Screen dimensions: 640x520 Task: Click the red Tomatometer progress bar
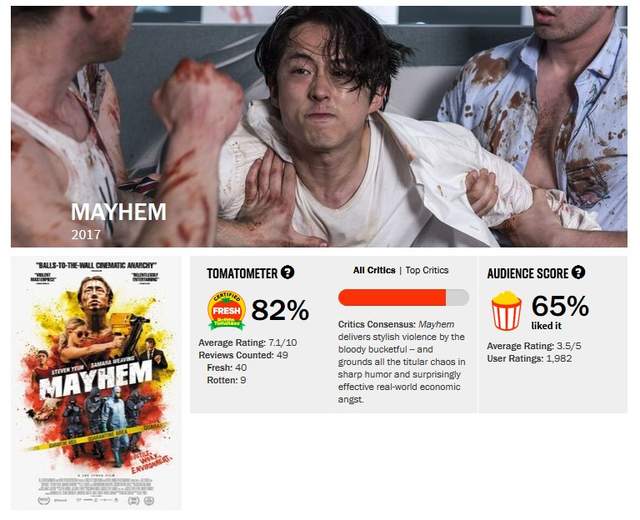(x=403, y=297)
